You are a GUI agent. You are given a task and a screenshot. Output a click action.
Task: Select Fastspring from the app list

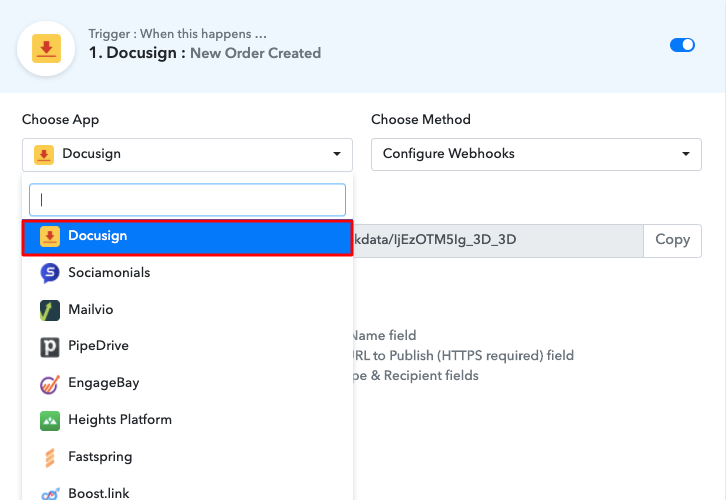coord(187,457)
